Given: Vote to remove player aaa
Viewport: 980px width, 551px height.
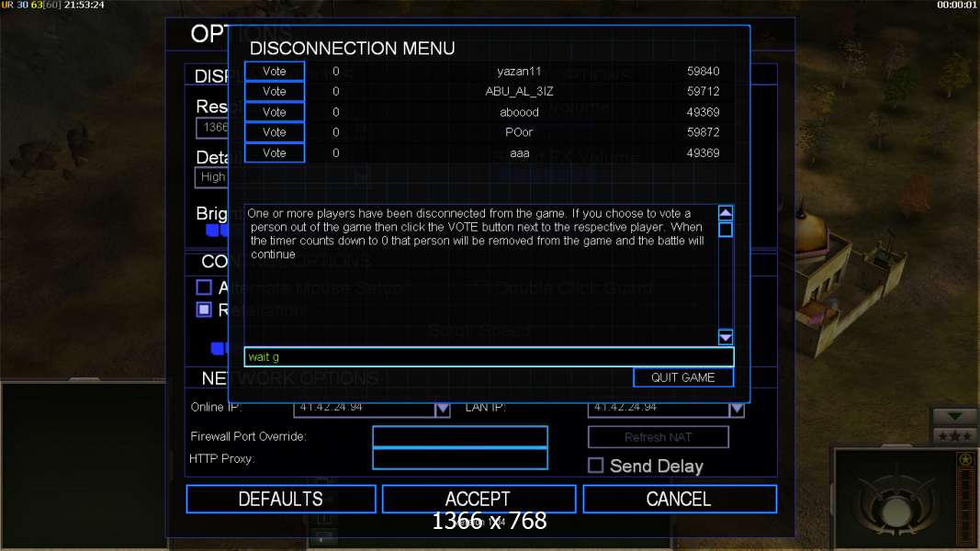Looking at the screenshot, I should point(275,153).
